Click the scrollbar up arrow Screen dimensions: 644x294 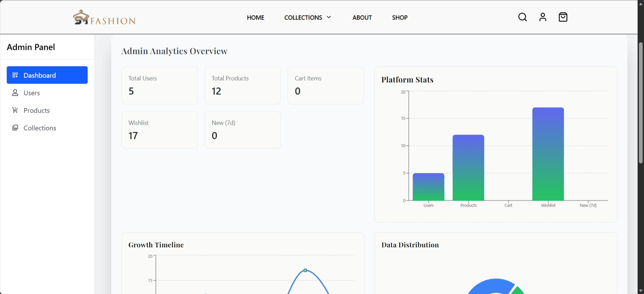click(641, 3)
